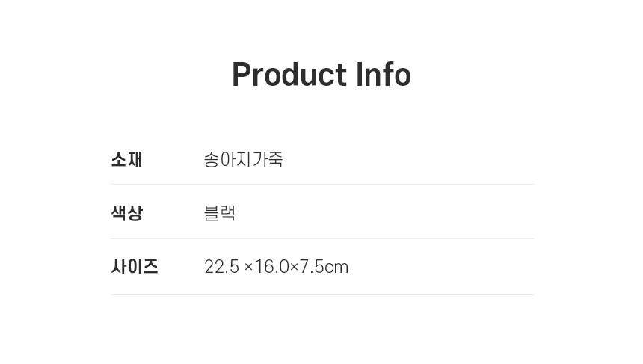The height and width of the screenshot is (364, 643).
Task: Click the Product Info heading
Action: coord(321,75)
